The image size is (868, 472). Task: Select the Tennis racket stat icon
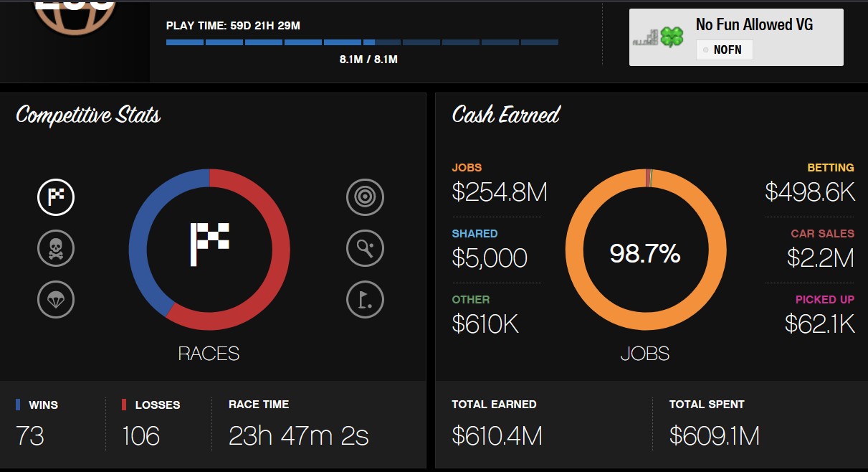coord(366,248)
